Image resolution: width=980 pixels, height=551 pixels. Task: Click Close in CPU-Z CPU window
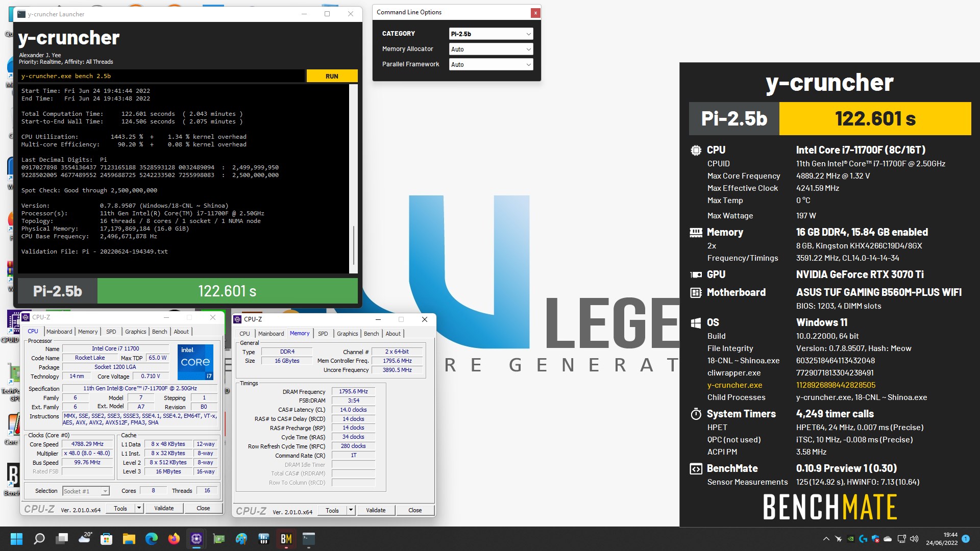(x=203, y=508)
